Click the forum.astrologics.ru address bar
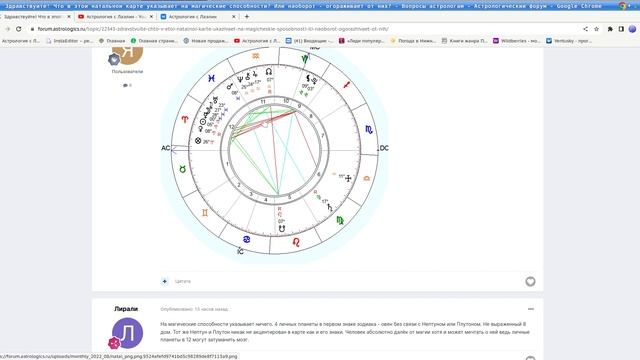This screenshot has height=360, width=640. point(212,29)
